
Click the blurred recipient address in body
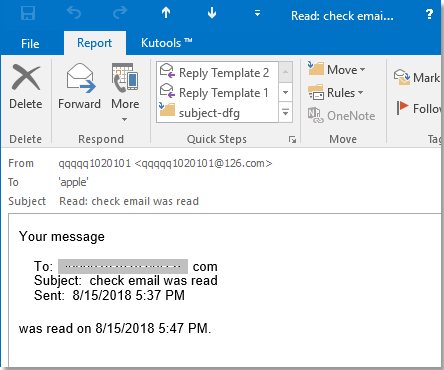[x=123, y=267]
